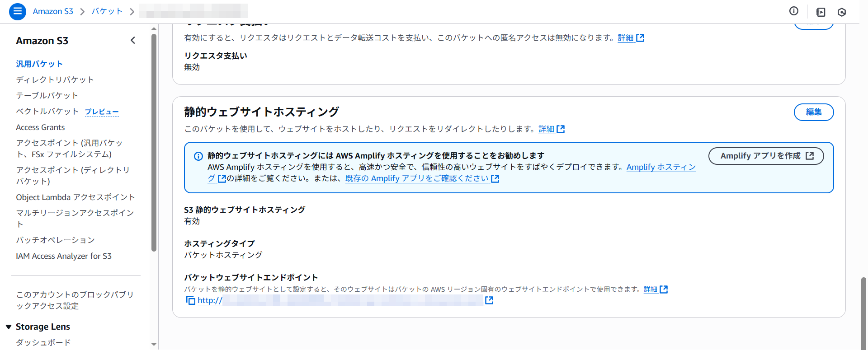The height and width of the screenshot is (350, 868).
Task: Click Amplify アプリを作成 button
Action: [x=766, y=156]
